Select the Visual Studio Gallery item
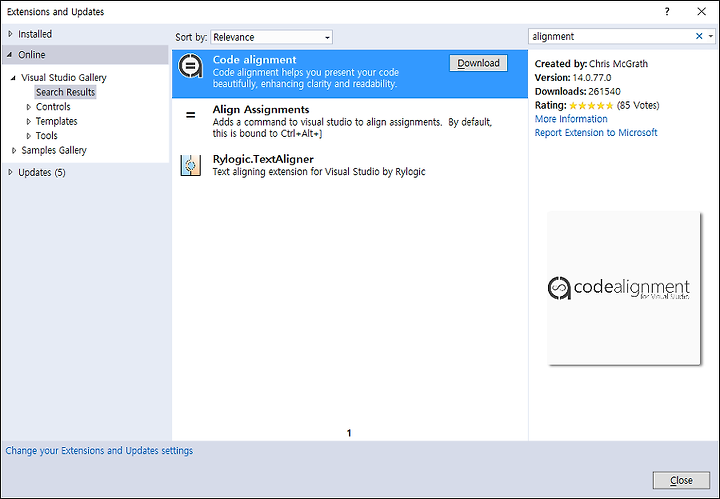This screenshot has width=720, height=499. [64, 78]
